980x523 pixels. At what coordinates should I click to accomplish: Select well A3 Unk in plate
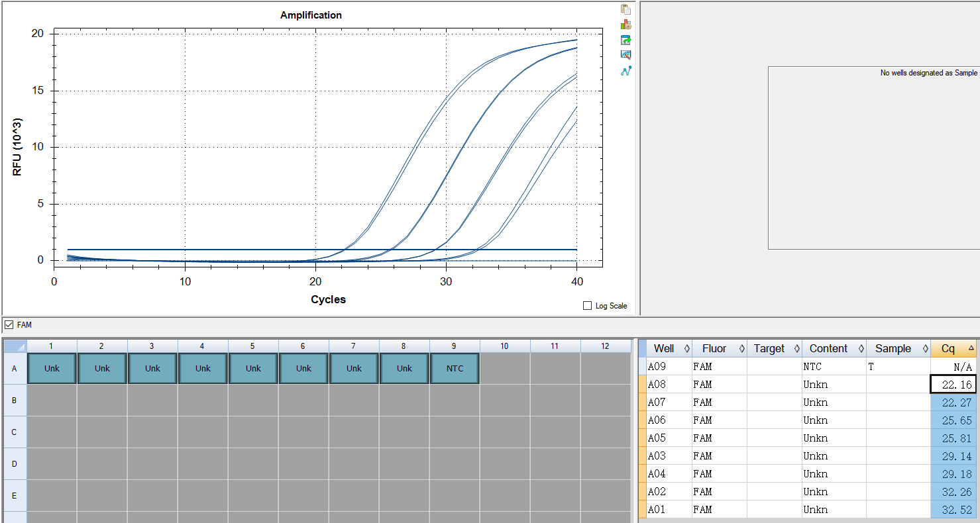[152, 369]
